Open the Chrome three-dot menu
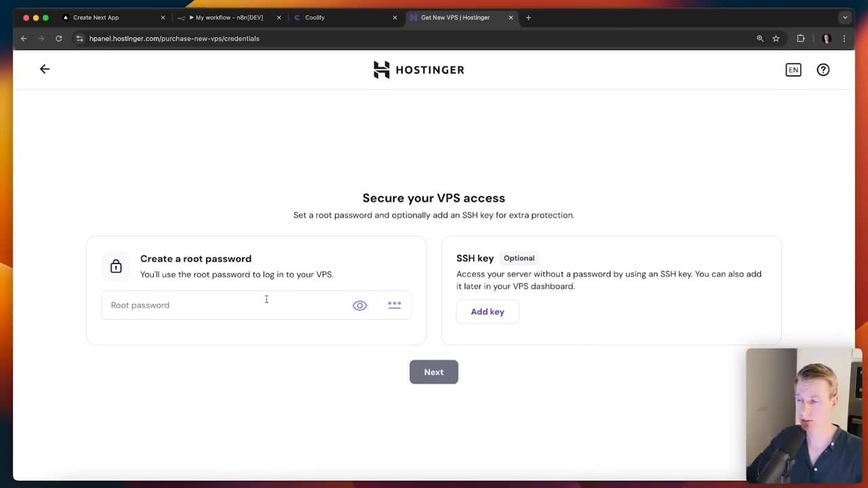Viewport: 868px width, 488px height. pyautogui.click(x=844, y=39)
